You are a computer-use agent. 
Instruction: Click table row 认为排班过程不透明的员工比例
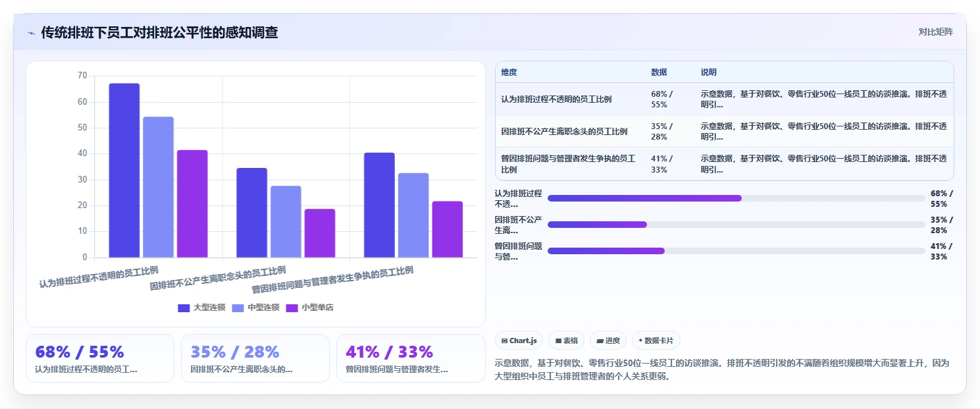click(724, 99)
